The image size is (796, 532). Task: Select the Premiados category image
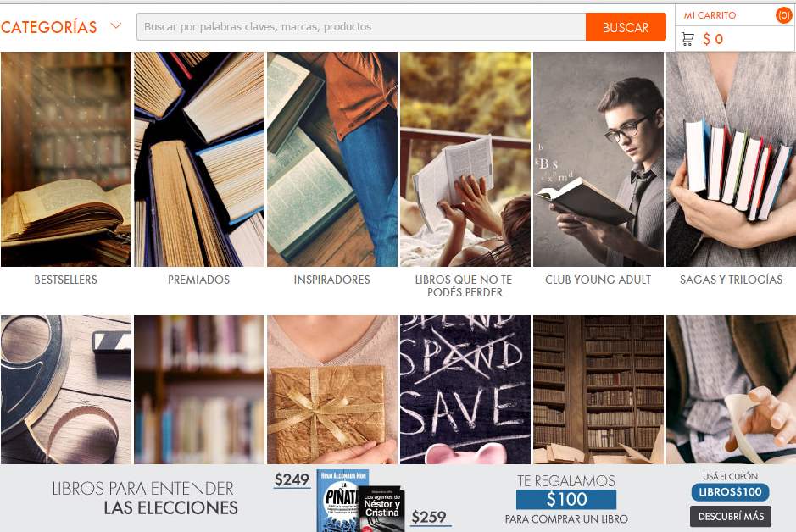pos(199,159)
